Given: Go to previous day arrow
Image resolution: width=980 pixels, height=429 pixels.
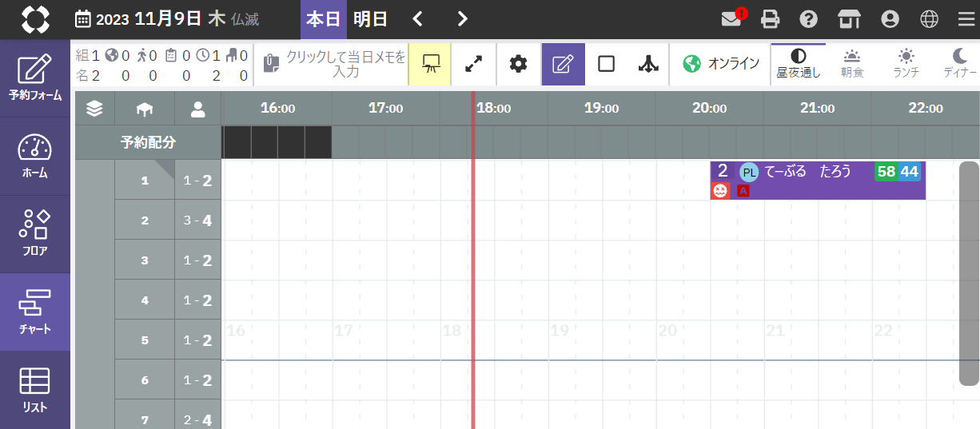Looking at the screenshot, I should (x=418, y=19).
